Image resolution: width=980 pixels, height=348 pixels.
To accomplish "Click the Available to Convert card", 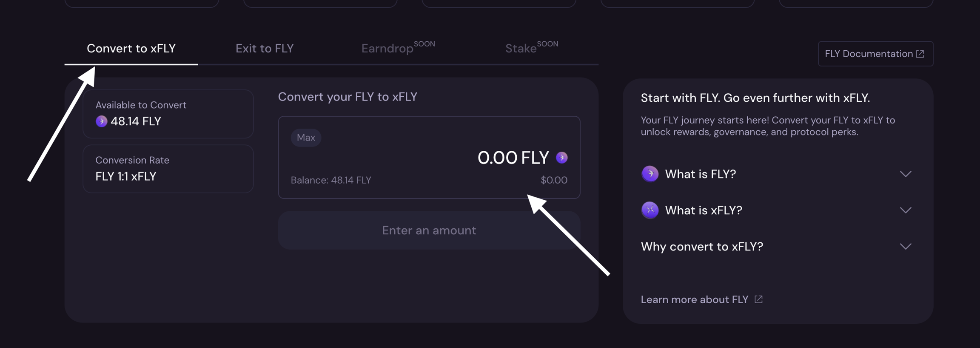I will (168, 114).
